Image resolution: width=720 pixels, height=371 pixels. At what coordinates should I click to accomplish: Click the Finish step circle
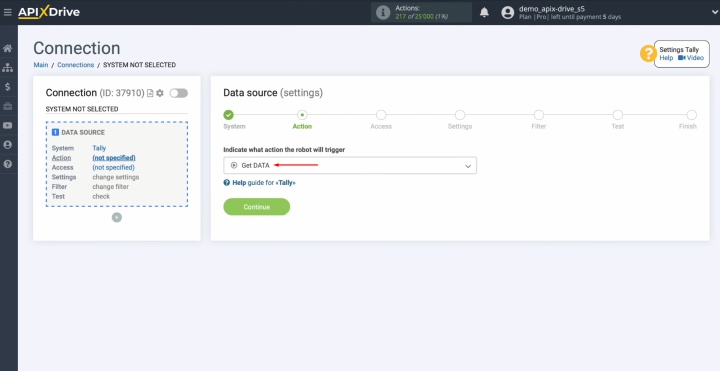coord(692,115)
